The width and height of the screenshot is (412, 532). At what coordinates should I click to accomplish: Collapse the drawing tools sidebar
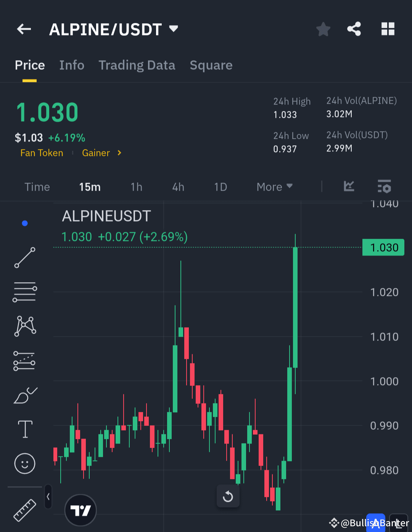pyautogui.click(x=48, y=497)
